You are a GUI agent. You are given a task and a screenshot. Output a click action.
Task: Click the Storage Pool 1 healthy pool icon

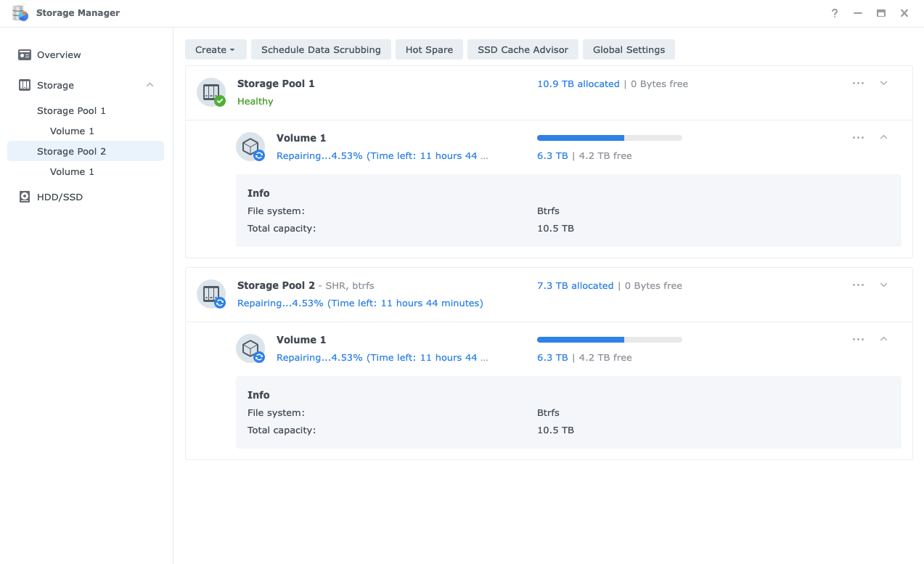(210, 92)
